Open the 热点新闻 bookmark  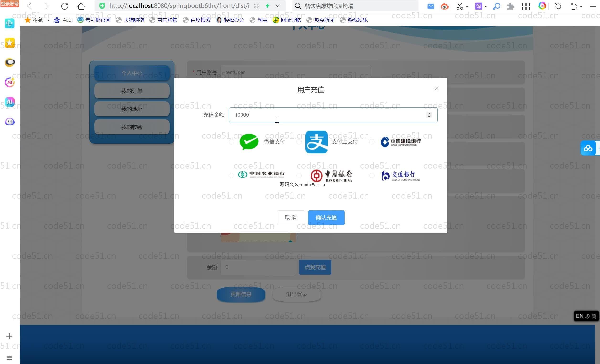[320, 20]
